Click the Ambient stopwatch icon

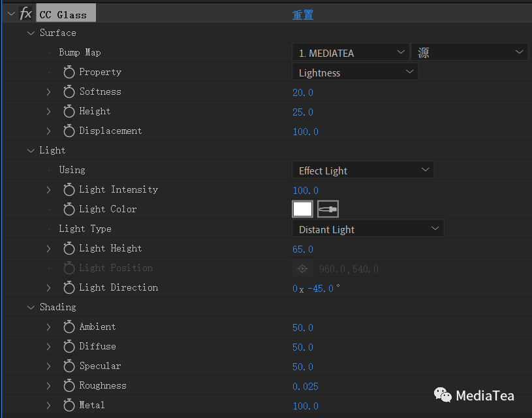coord(69,327)
